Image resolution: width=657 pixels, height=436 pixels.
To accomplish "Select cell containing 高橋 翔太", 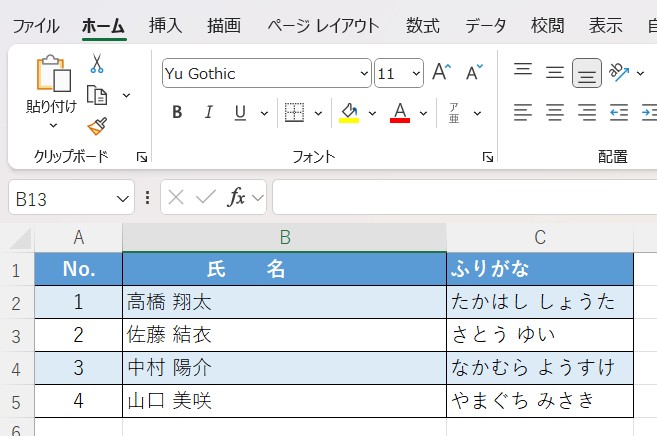I will point(284,301).
